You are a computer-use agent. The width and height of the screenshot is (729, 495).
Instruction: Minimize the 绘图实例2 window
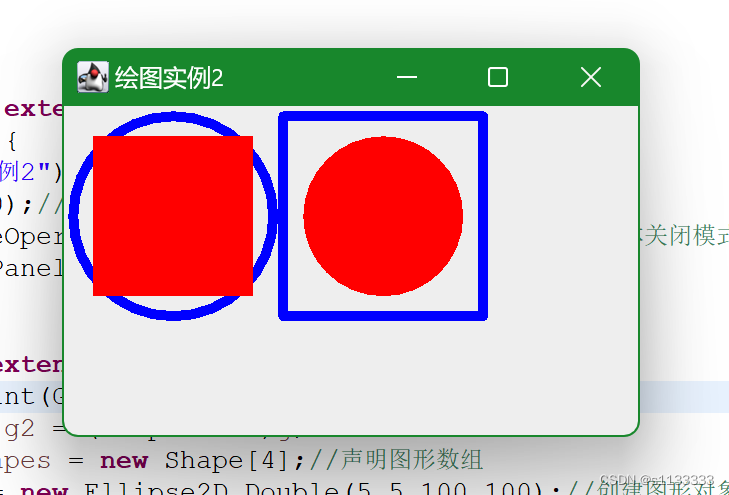coord(407,77)
